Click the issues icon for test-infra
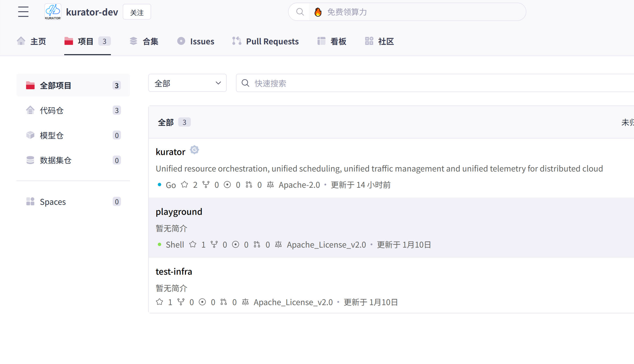This screenshot has width=634, height=364. 202,302
